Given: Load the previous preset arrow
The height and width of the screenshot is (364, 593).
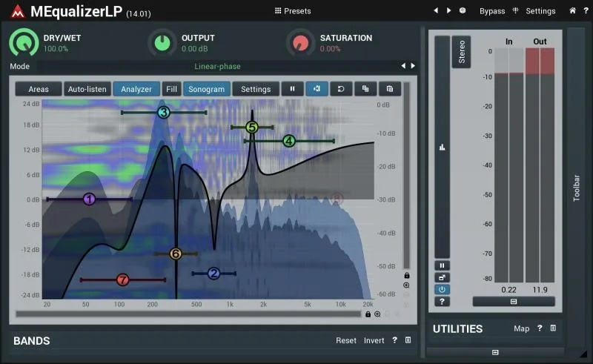Looking at the screenshot, I should (436, 10).
